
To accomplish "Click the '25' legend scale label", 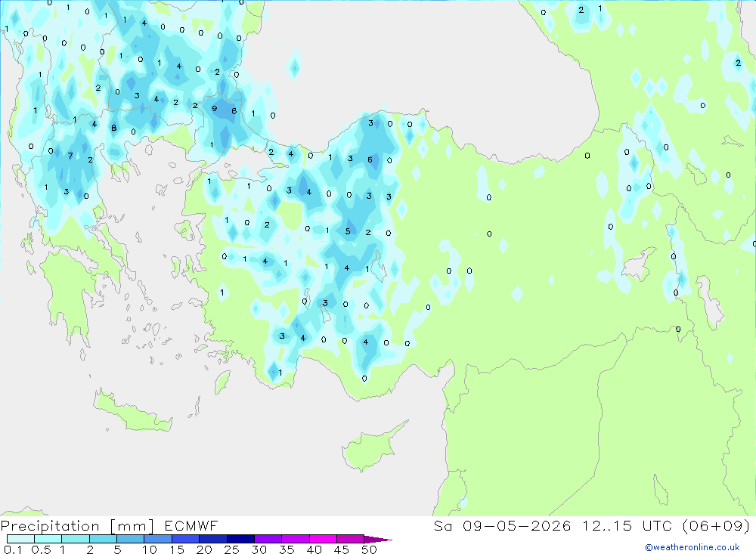I will click(231, 549).
